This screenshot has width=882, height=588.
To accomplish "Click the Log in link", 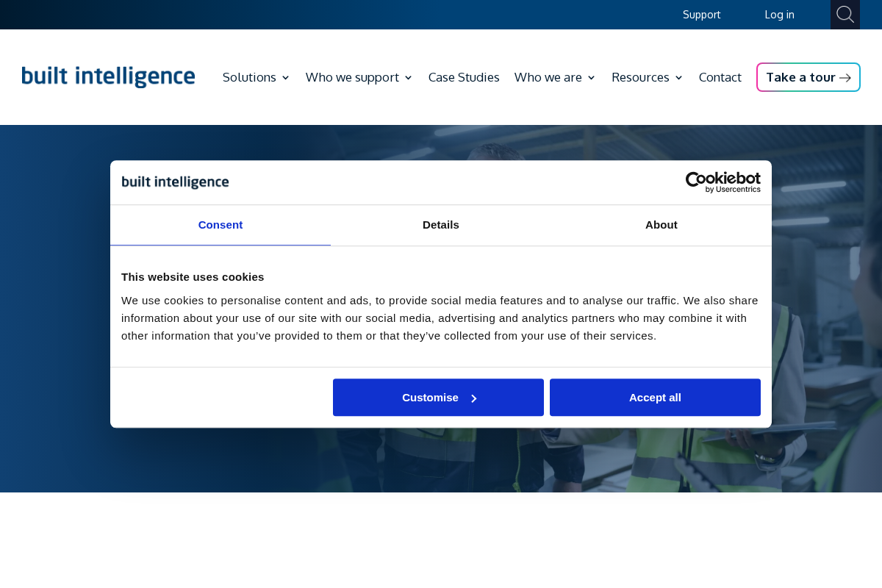I will coord(779,14).
